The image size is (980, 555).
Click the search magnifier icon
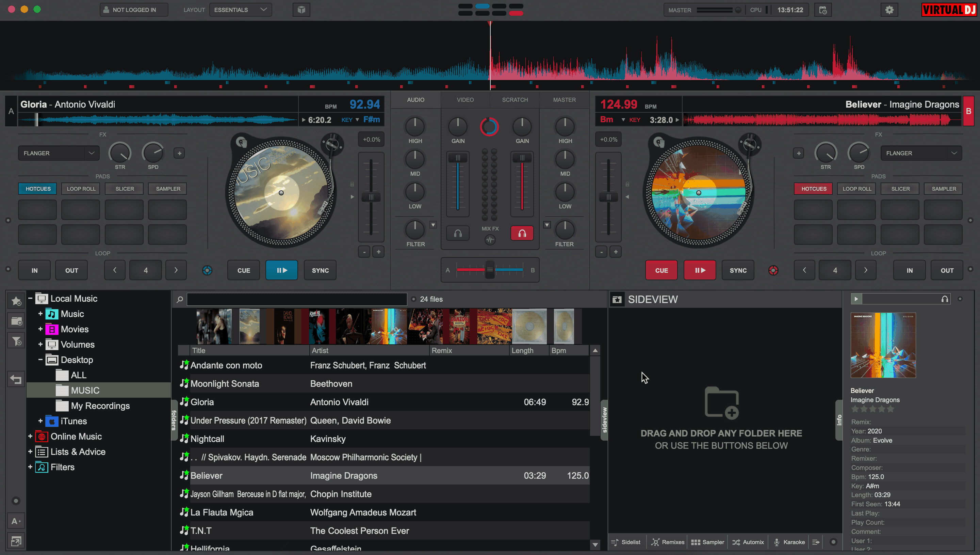(180, 300)
